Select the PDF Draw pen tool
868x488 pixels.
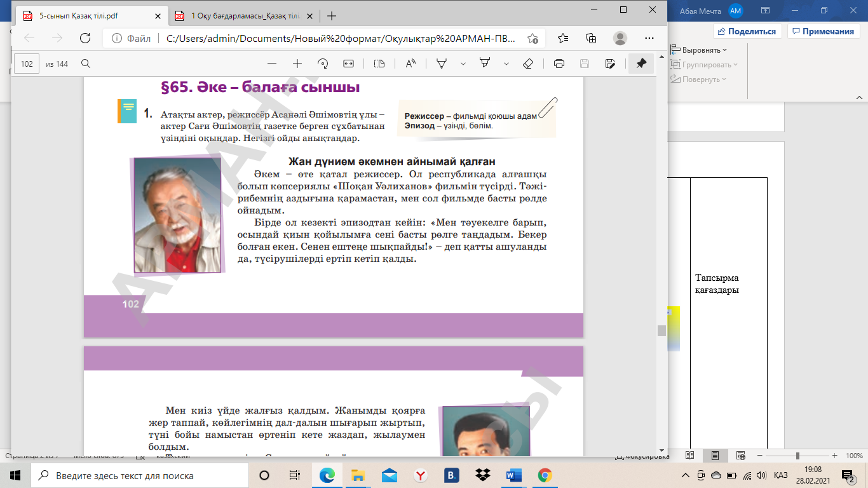442,64
